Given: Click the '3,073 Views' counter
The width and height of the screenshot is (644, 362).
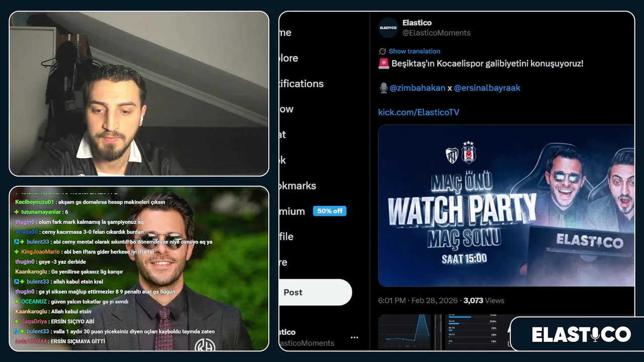Looking at the screenshot, I should click(x=484, y=301).
